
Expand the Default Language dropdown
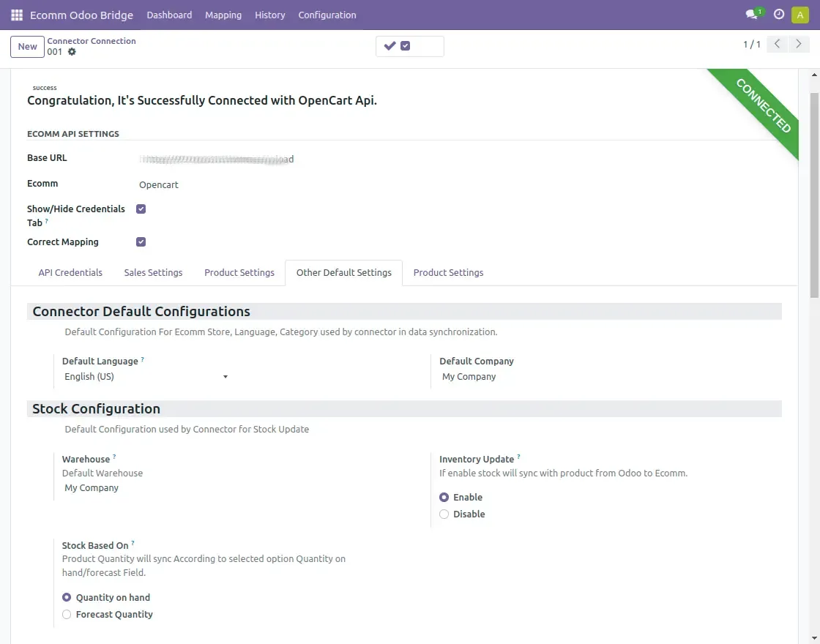(146, 377)
